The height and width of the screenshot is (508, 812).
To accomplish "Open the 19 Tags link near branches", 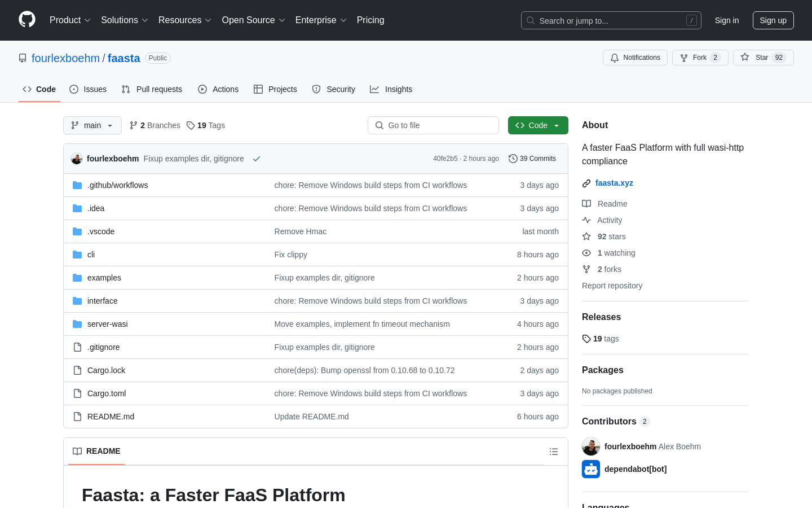I will [206, 125].
